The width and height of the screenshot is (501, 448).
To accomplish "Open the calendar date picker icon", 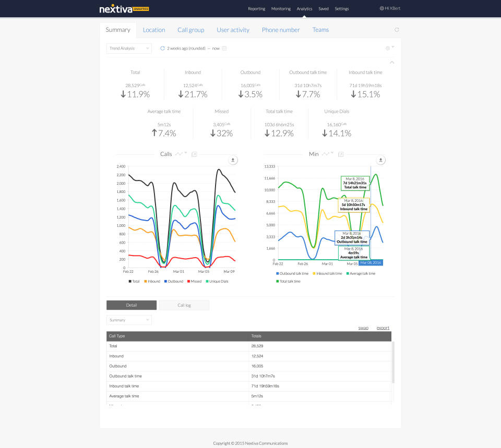I will (x=224, y=49).
